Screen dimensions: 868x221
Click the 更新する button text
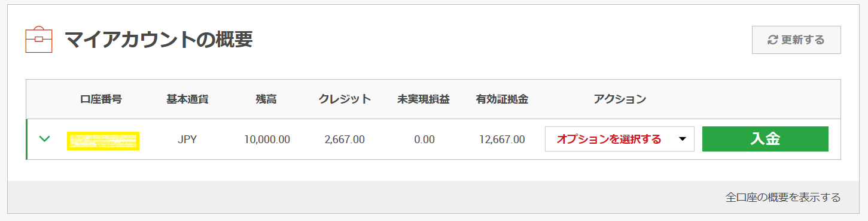pyautogui.click(x=803, y=40)
